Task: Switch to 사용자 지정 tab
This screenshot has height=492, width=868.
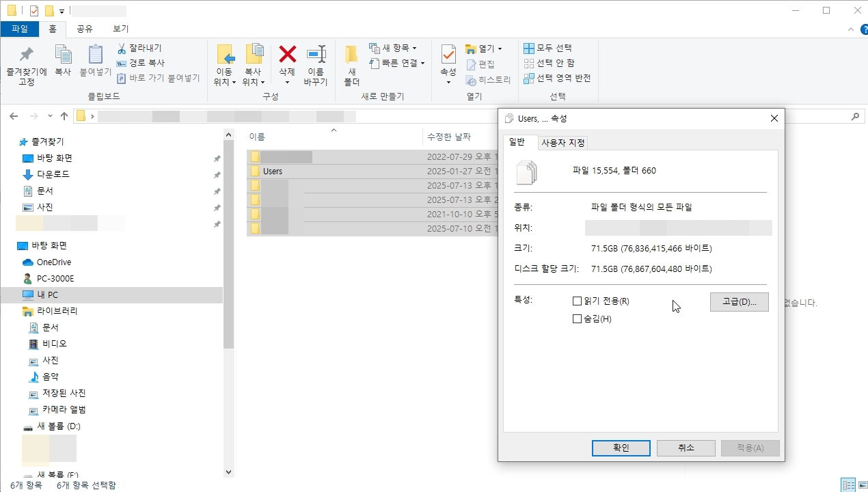Action: click(563, 143)
